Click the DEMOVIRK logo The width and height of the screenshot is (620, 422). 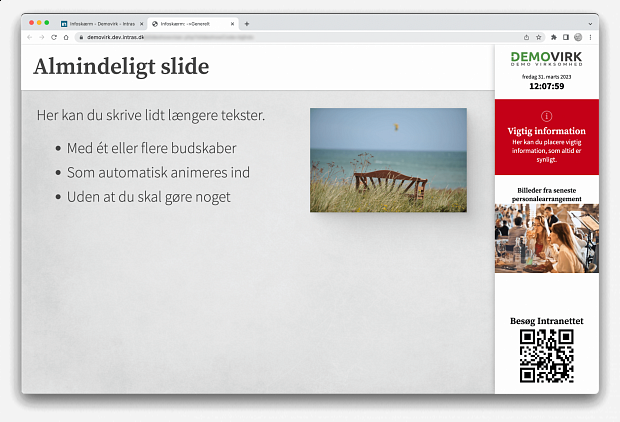(x=547, y=59)
